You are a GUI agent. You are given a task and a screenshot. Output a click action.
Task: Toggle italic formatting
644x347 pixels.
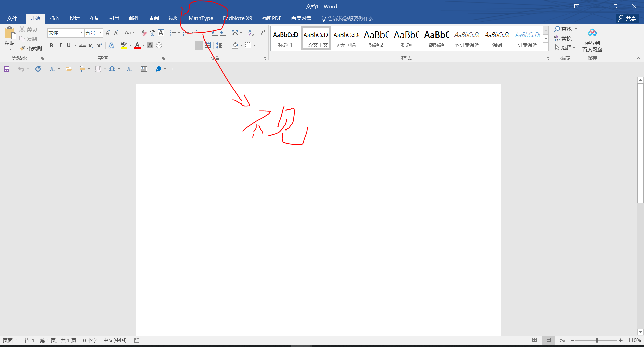tap(60, 46)
